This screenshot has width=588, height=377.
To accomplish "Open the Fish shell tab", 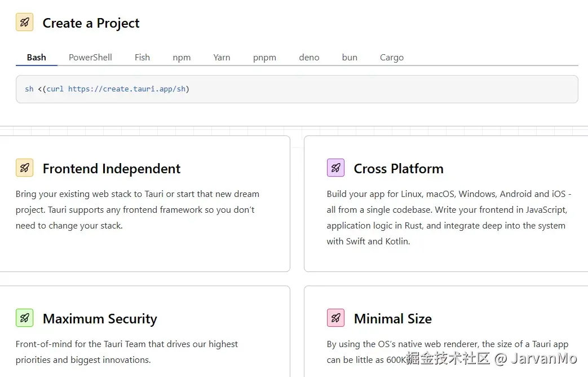I will tap(142, 57).
